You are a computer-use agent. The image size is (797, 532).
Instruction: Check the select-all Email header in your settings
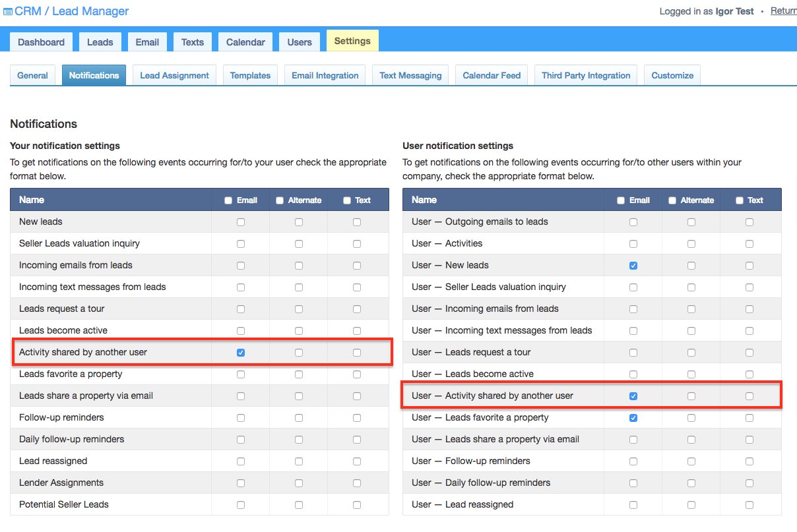coord(228,200)
